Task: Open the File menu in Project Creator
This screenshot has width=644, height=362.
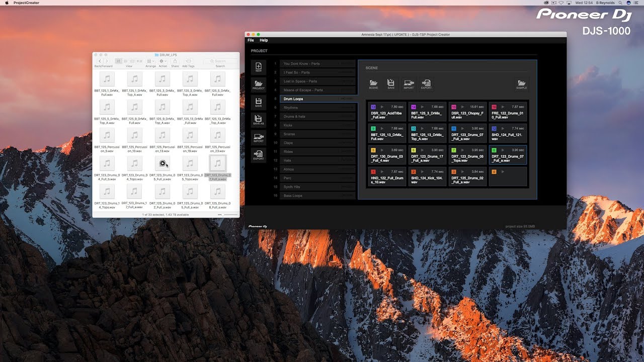Action: 251,40
